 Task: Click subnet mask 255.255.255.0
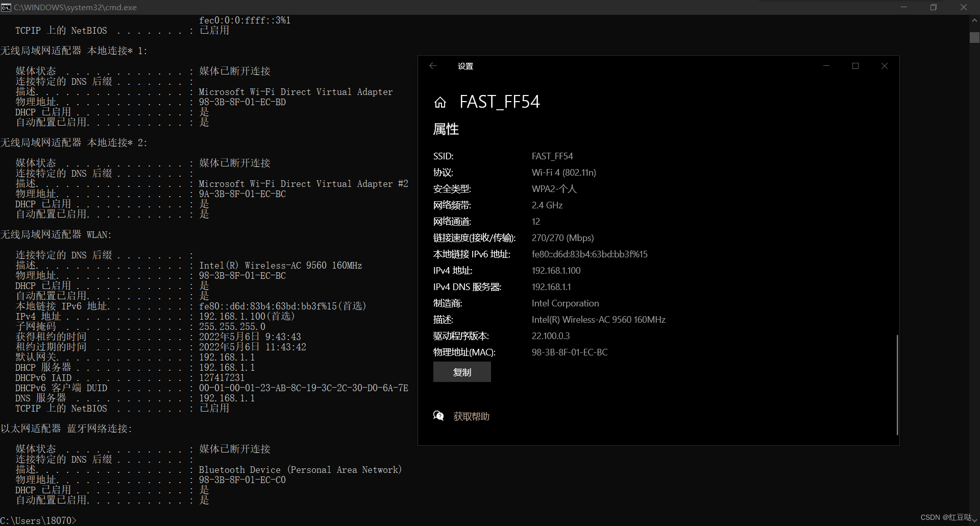pyautogui.click(x=232, y=327)
